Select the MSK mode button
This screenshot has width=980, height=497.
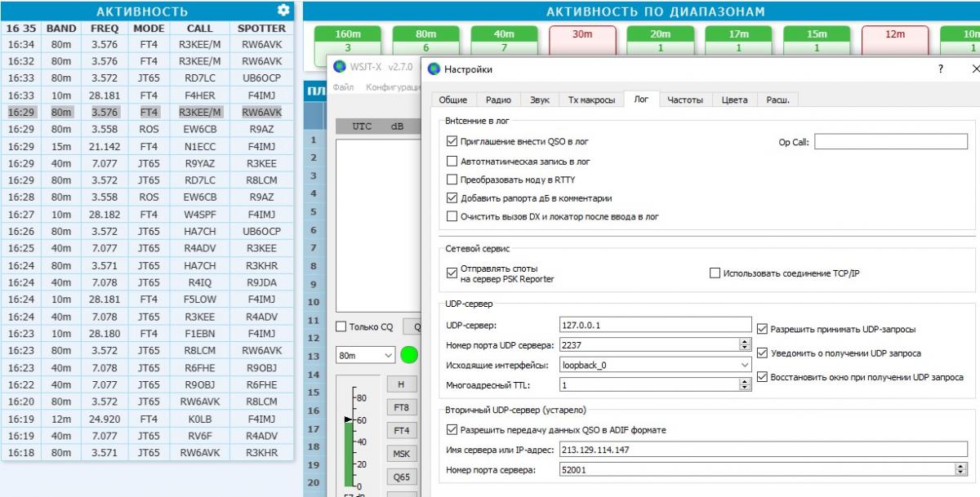pyautogui.click(x=401, y=454)
